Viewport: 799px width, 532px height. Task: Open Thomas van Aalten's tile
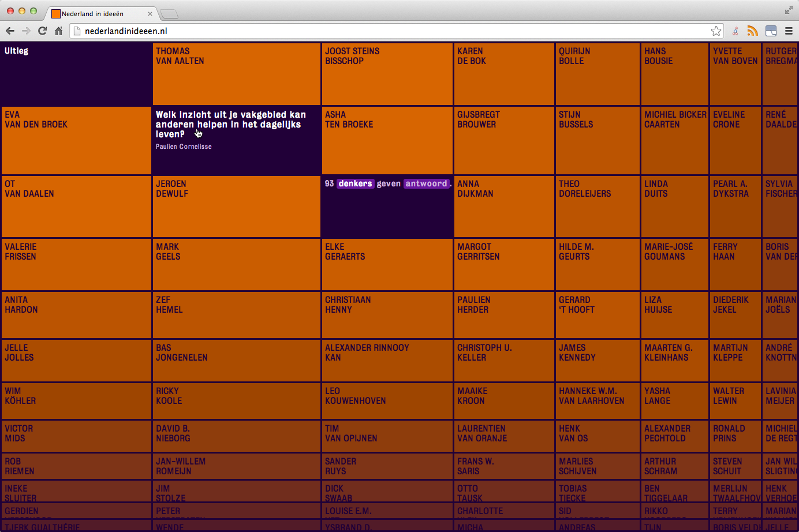[236, 74]
